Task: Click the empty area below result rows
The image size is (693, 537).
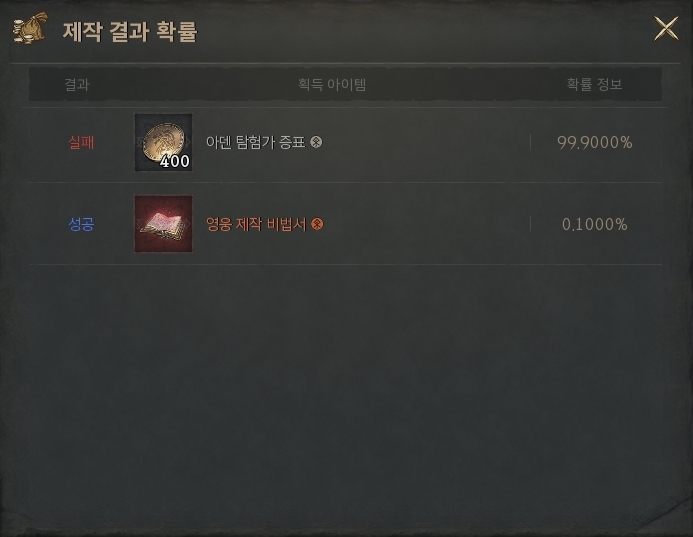Action: pos(346,389)
